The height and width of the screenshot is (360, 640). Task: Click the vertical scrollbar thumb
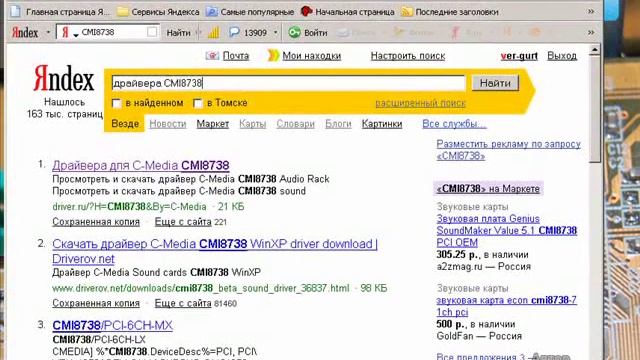[595, 110]
